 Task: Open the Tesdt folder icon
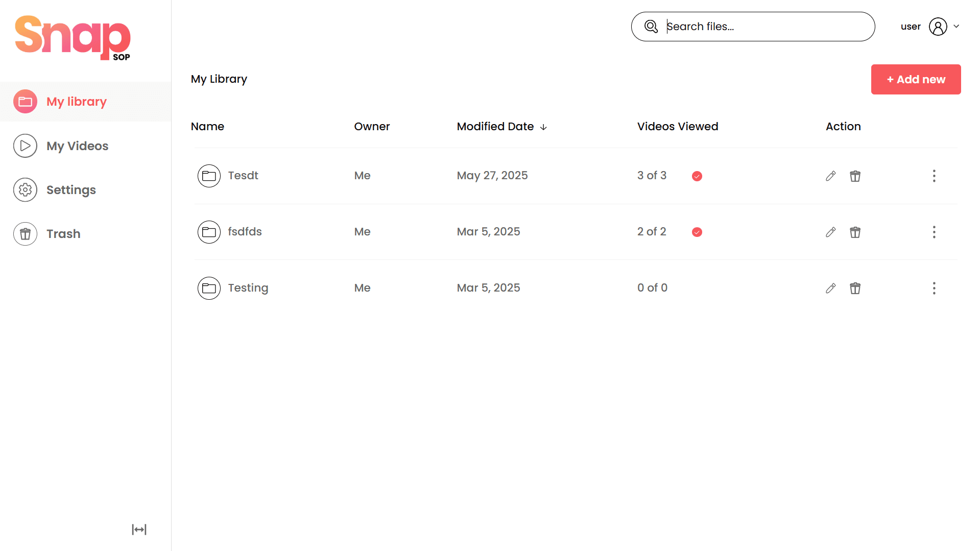pyautogui.click(x=209, y=176)
